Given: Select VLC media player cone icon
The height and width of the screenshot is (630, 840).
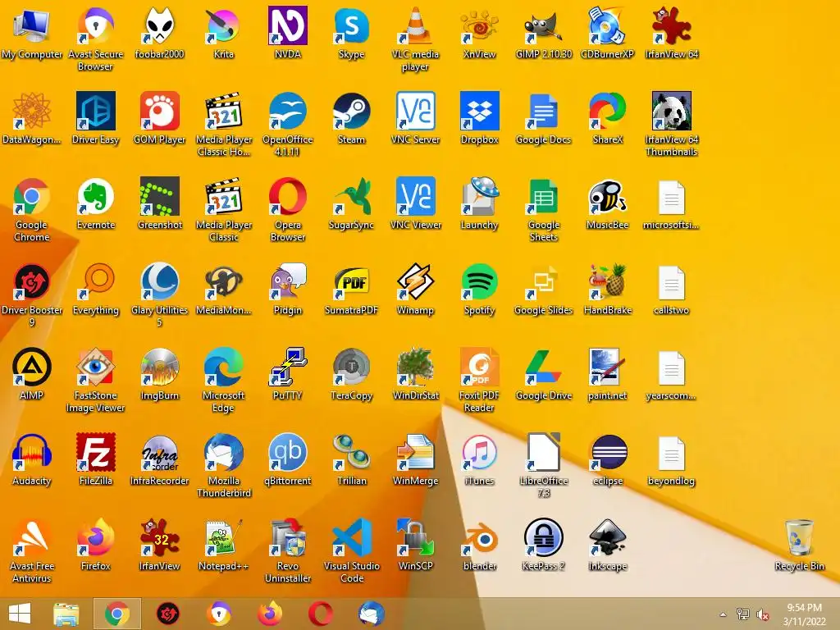Looking at the screenshot, I should coord(415,39).
